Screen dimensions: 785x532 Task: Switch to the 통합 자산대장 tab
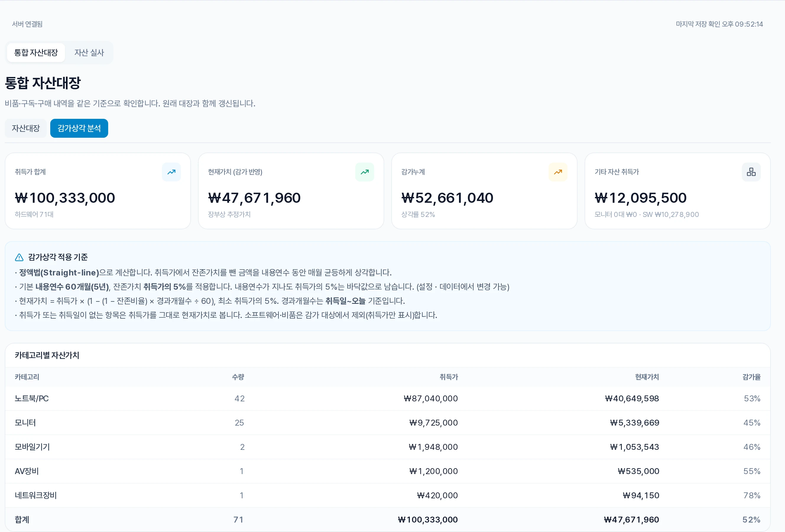click(36, 53)
